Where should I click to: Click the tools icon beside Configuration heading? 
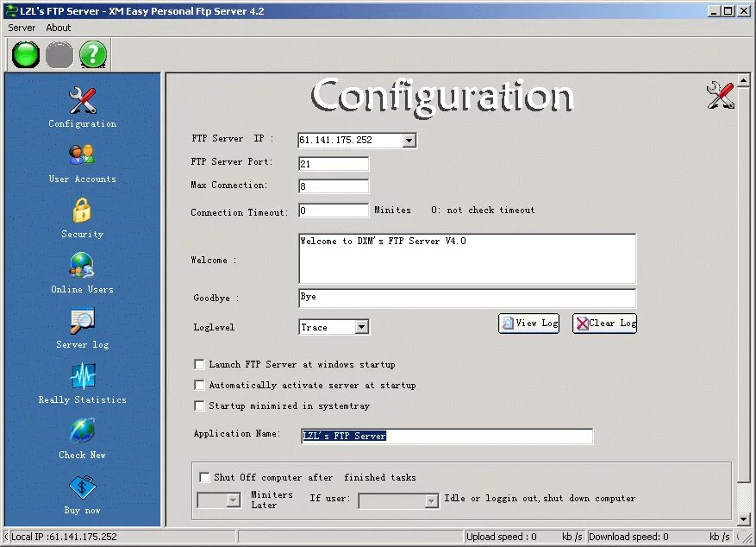click(721, 96)
